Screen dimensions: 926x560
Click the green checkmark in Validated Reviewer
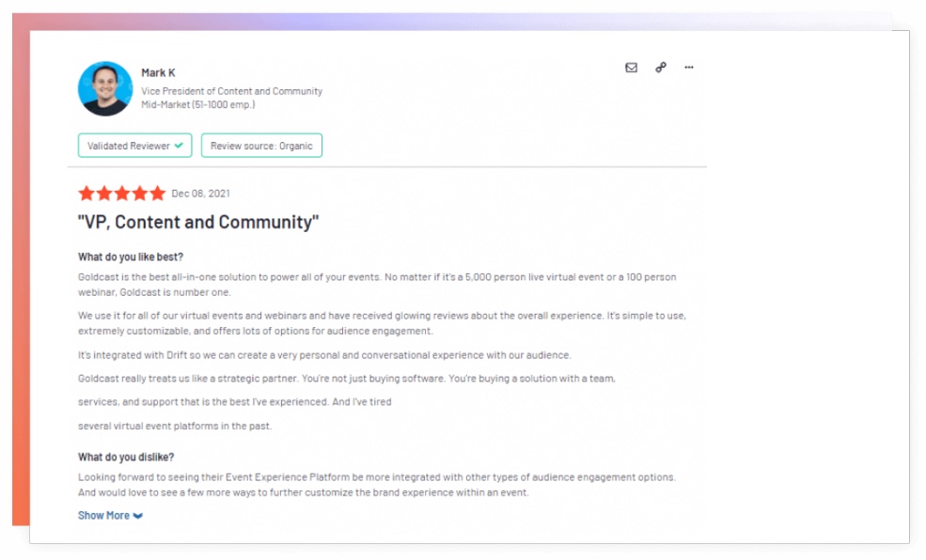coord(179,145)
